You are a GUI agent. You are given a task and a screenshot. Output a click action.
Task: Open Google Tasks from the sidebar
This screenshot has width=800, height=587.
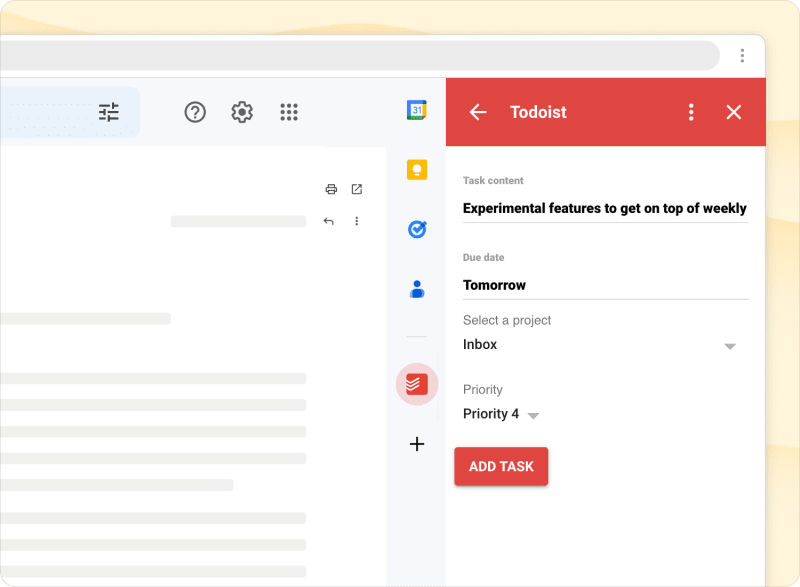pyautogui.click(x=417, y=229)
